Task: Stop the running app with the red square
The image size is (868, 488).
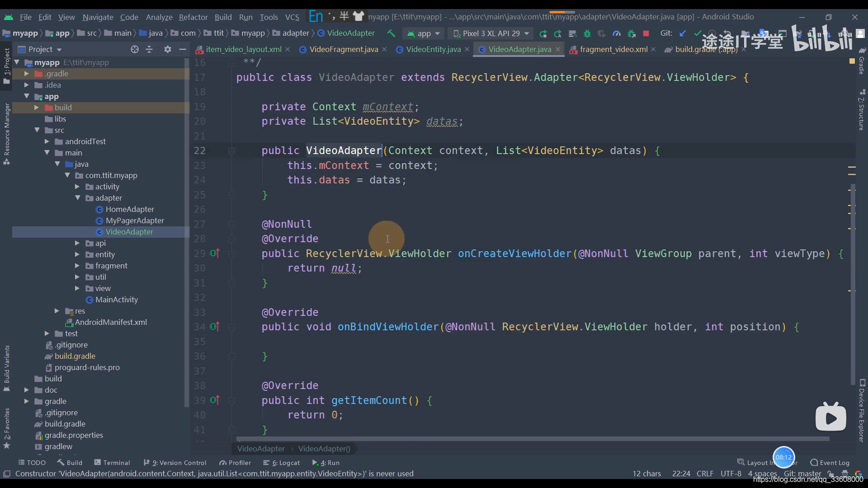Action: 646,33
